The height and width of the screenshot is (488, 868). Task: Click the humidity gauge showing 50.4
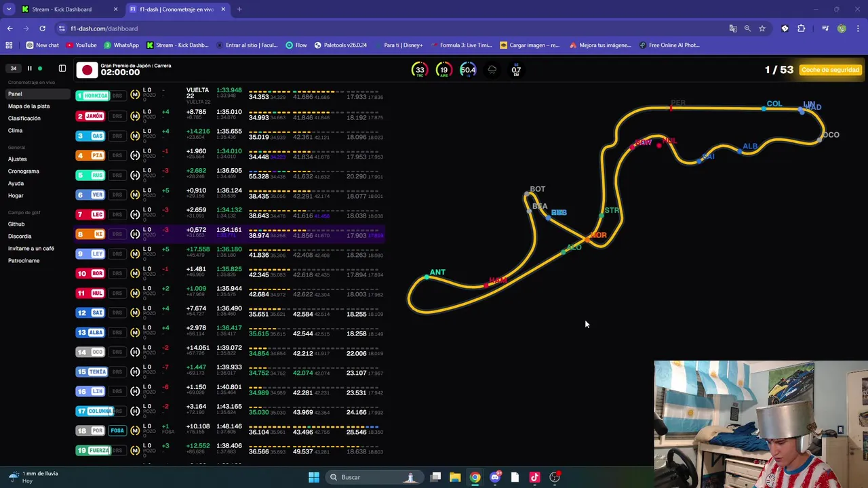coord(468,70)
